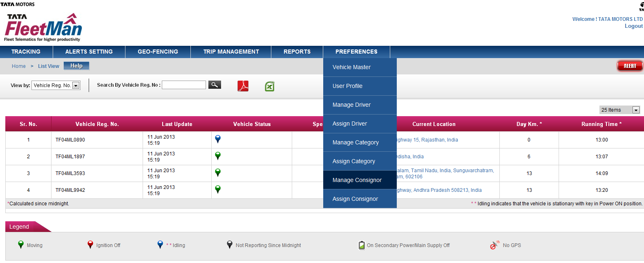Click the Secondary Power battery legend icon
Screen dimensions: 644x263
click(x=362, y=245)
